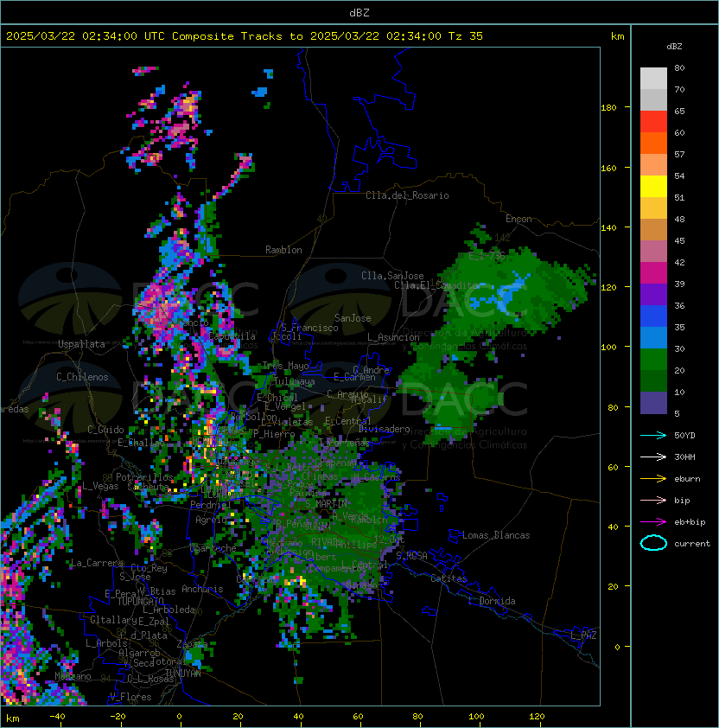This screenshot has width=719, height=728.
Task: Click the Potrerillos map label
Action: [144, 477]
